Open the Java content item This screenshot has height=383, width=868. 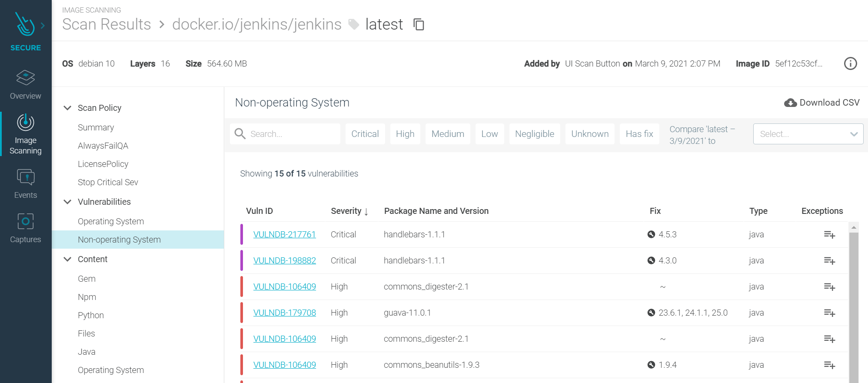(86, 352)
